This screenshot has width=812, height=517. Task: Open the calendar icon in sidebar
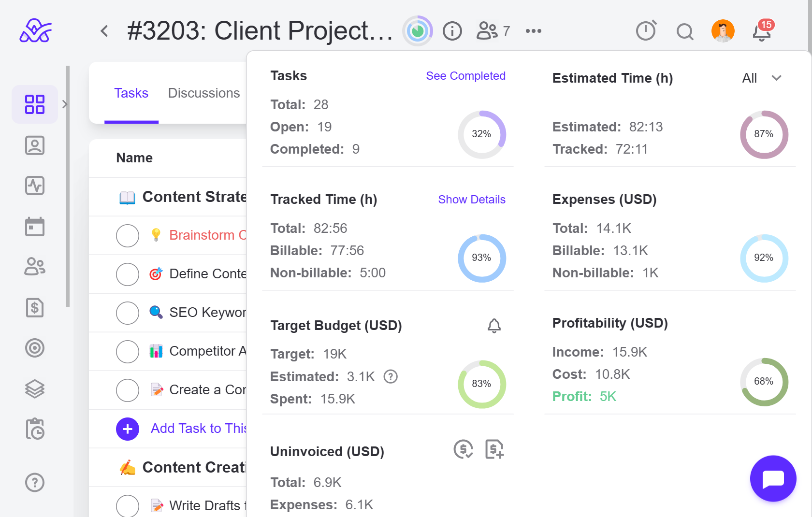pos(35,227)
